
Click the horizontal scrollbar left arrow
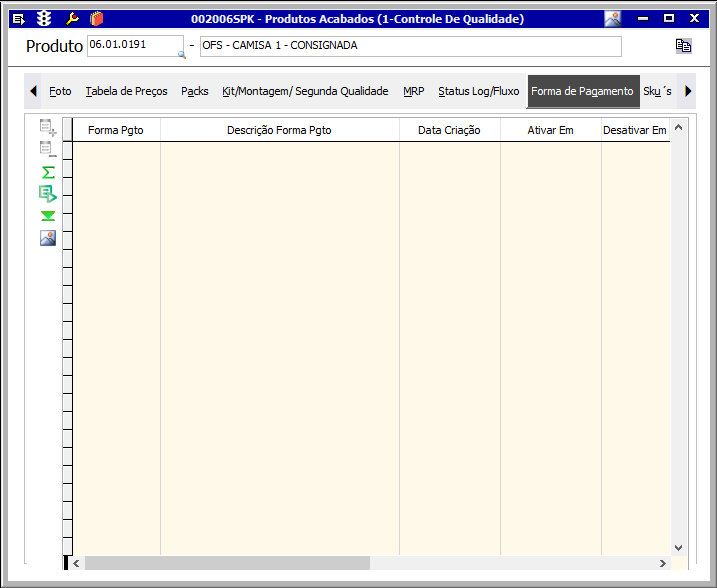coord(76,563)
